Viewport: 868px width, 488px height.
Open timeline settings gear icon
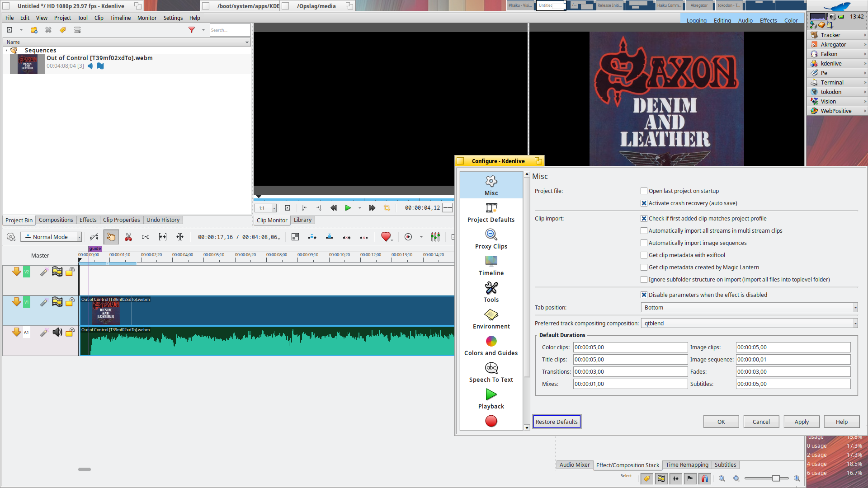[11, 237]
